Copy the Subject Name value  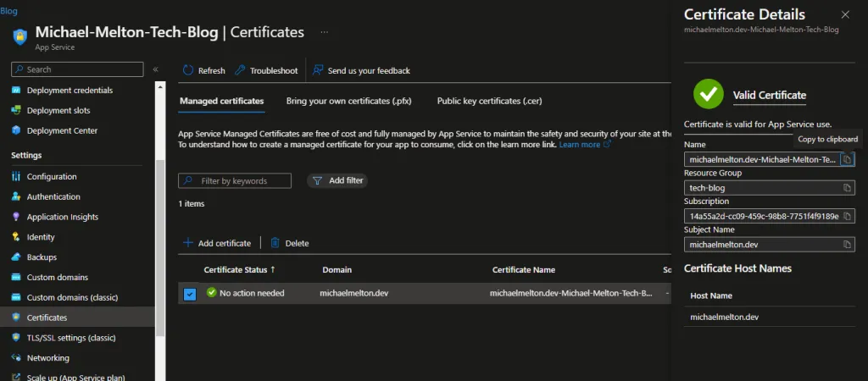coord(847,244)
